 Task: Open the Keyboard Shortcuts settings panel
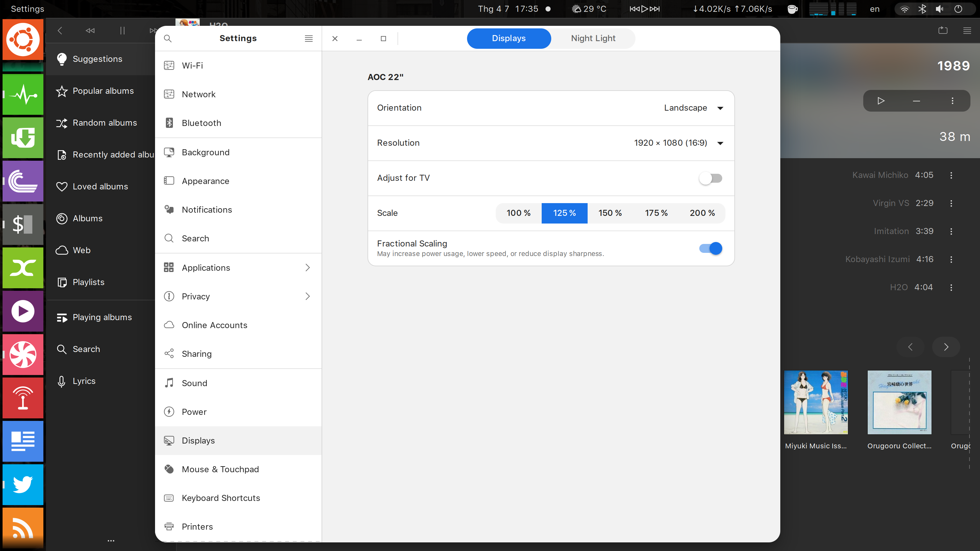point(239,498)
